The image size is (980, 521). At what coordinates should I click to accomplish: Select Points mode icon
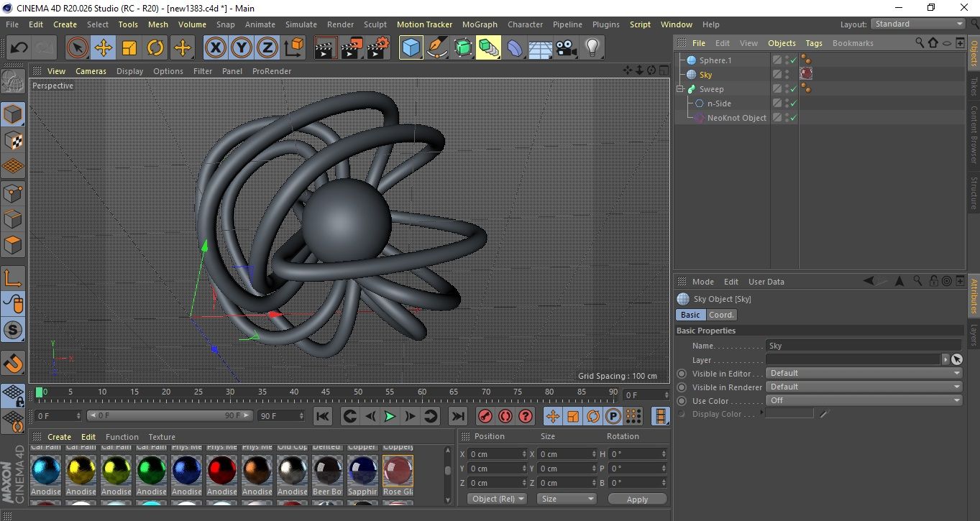[x=13, y=193]
